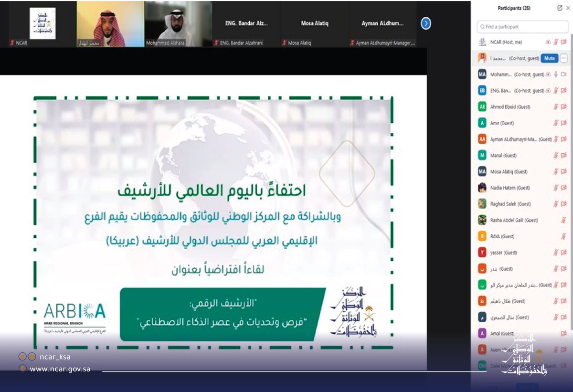Click Manal's muted microphone icon
573x392 pixels.
pos(556,156)
